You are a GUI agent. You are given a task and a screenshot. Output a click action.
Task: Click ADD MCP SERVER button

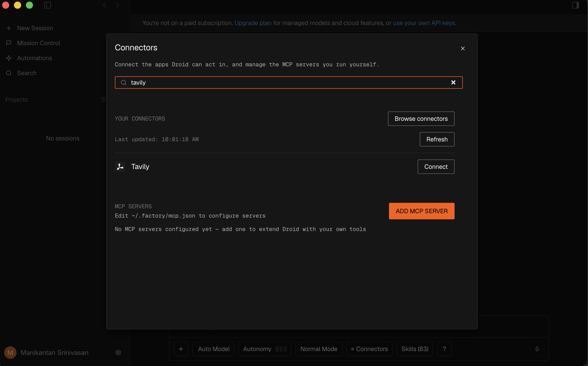pyautogui.click(x=422, y=211)
